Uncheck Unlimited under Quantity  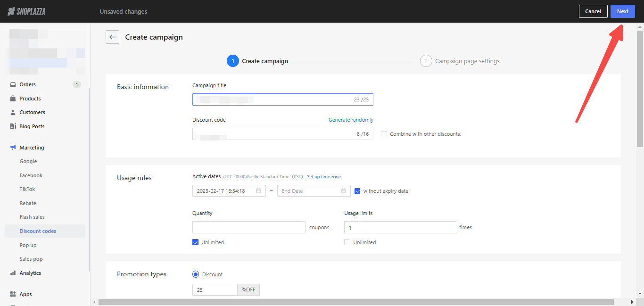tap(195, 242)
